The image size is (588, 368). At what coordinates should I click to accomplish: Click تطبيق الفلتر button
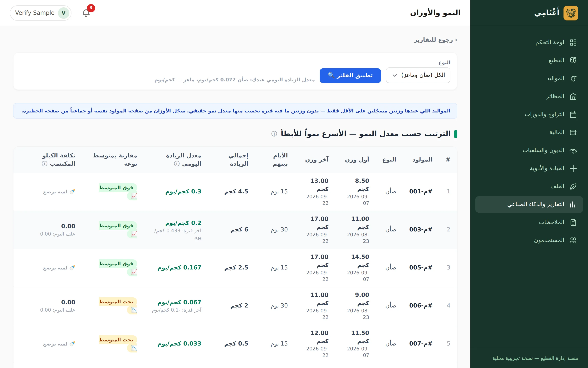pyautogui.click(x=350, y=75)
